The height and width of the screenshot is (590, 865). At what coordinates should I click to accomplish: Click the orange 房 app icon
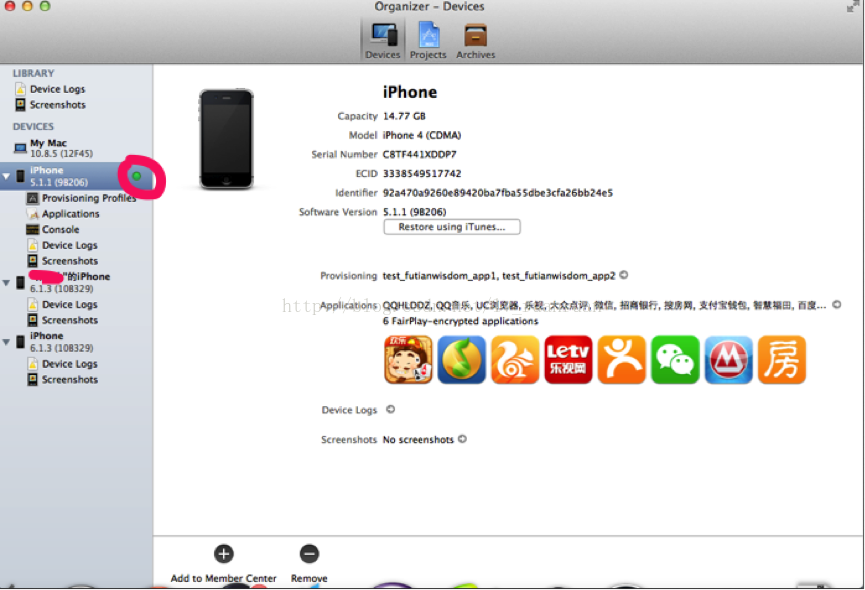tap(782, 360)
